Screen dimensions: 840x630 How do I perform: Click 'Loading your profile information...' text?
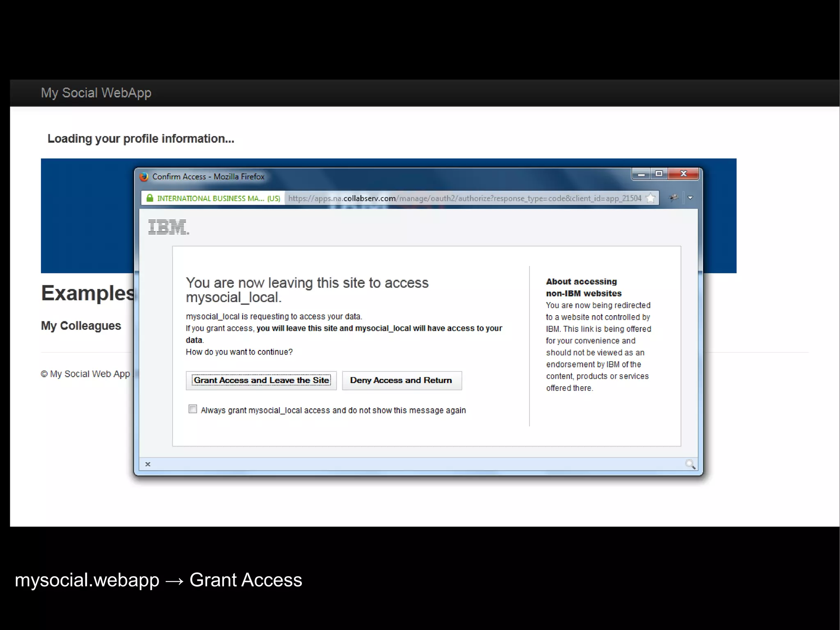141,139
